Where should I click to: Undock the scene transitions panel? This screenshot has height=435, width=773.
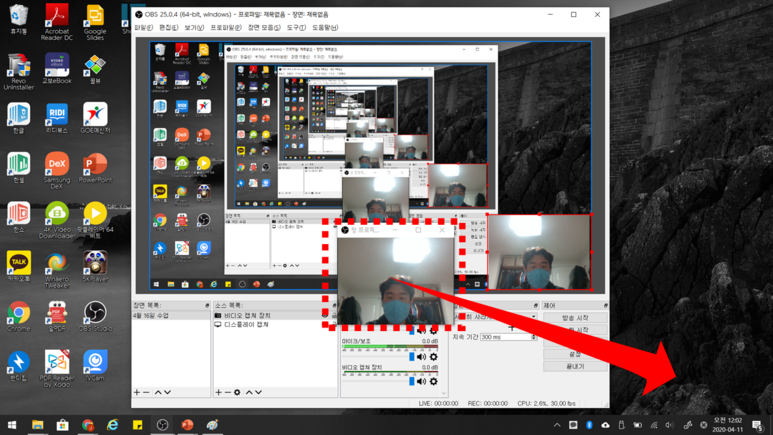(x=535, y=306)
